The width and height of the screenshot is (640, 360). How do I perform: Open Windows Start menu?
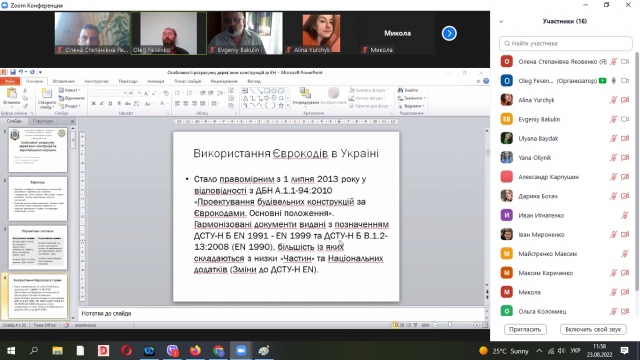click(x=11, y=351)
